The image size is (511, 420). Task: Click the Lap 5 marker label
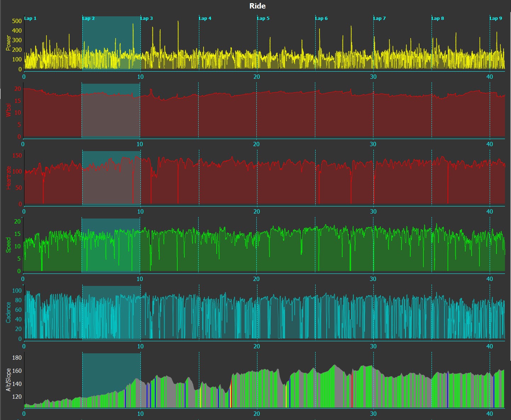tap(263, 18)
